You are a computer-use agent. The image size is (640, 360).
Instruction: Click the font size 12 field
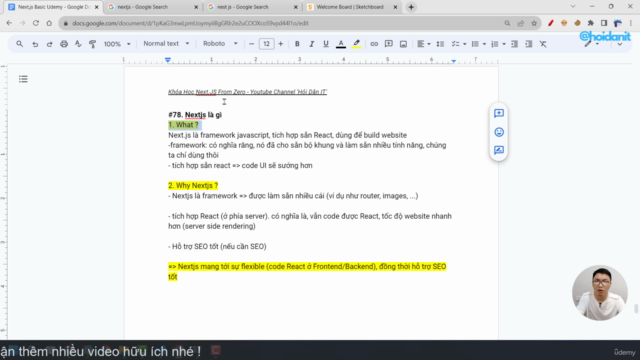coord(266,44)
